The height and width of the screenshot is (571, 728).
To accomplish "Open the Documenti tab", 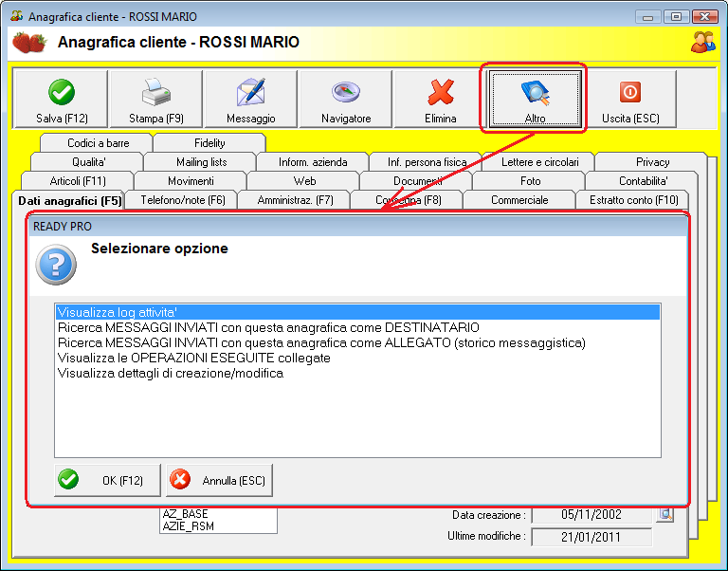I will pos(417,181).
